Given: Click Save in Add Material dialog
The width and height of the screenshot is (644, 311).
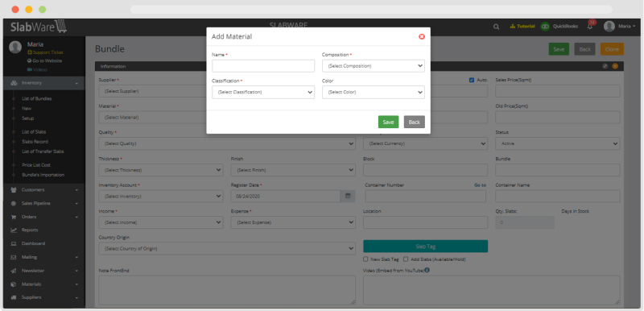Looking at the screenshot, I should tap(388, 122).
